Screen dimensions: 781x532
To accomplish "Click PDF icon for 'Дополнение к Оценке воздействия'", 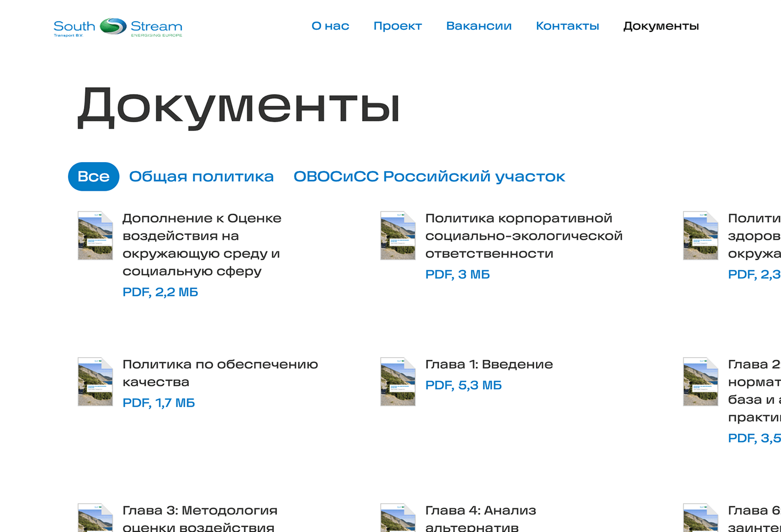I will point(95,235).
